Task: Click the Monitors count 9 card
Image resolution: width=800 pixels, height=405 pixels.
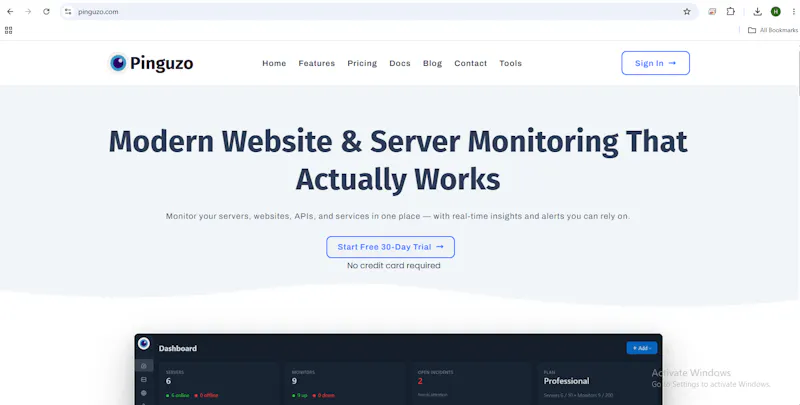Action: point(344,384)
